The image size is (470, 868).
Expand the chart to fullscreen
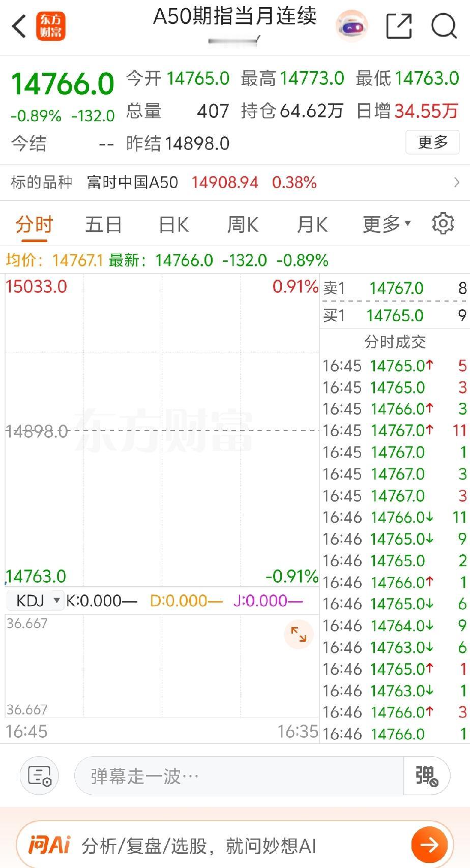tap(299, 634)
